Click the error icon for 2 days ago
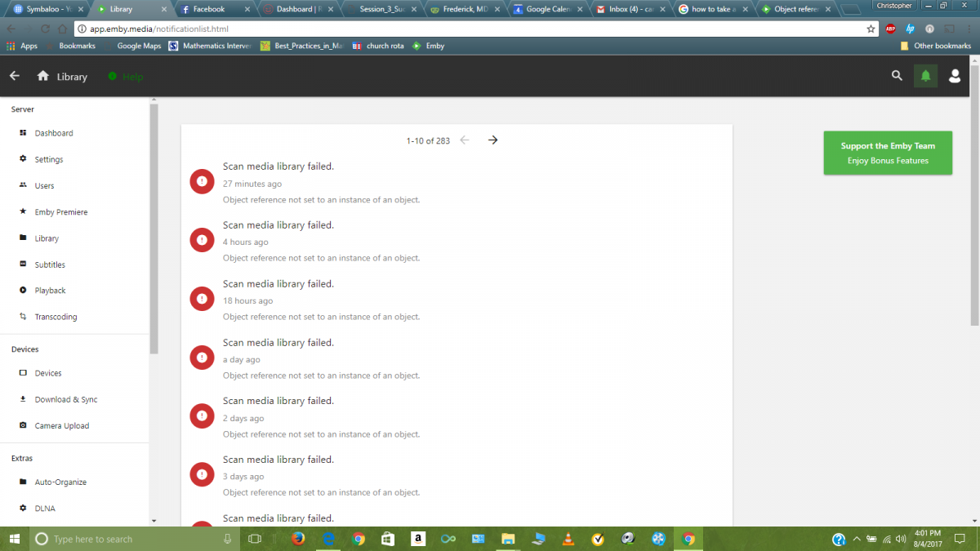This screenshot has height=551, width=980. tap(202, 416)
